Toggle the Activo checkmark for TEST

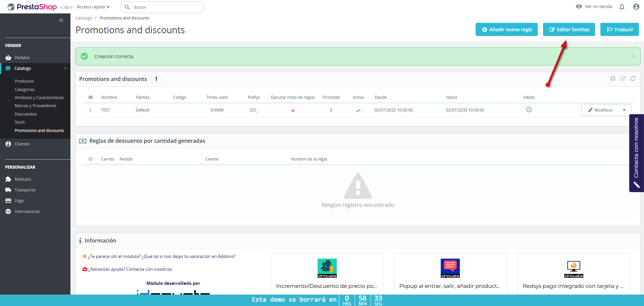click(x=358, y=111)
